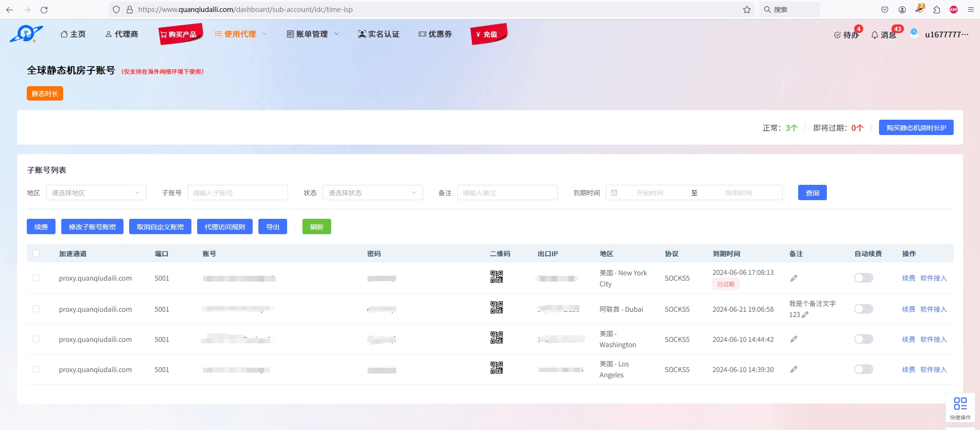Click into the sub-account input field
This screenshot has height=430, width=980.
pyautogui.click(x=237, y=192)
